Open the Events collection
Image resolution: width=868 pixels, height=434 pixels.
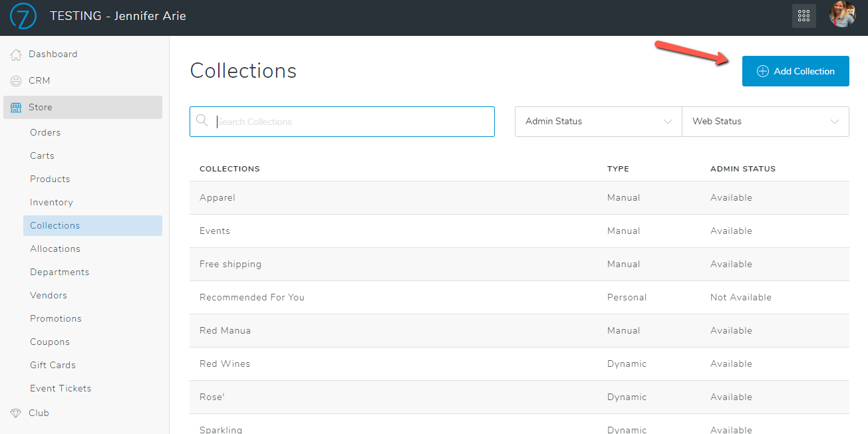(519, 231)
